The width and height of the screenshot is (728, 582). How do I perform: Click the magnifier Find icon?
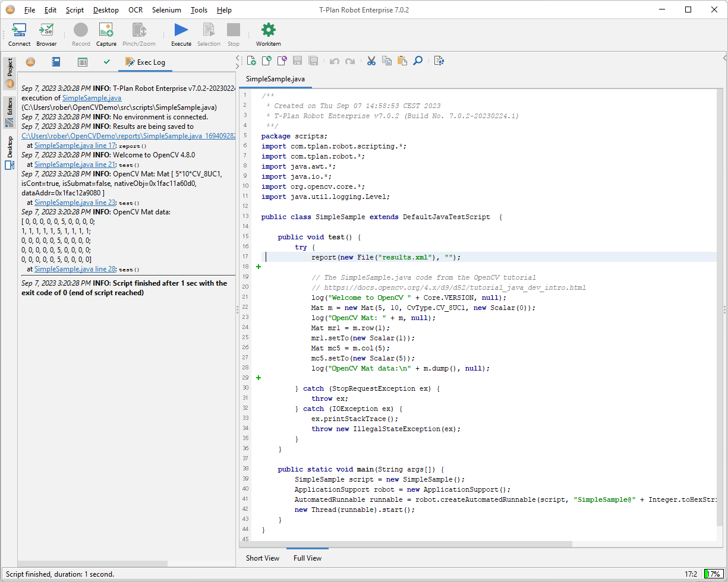click(x=418, y=61)
